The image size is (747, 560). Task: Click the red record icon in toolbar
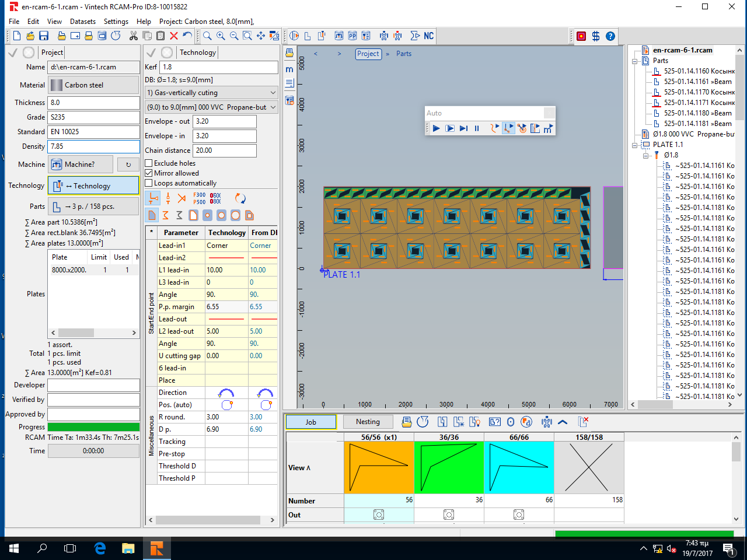coord(581,36)
